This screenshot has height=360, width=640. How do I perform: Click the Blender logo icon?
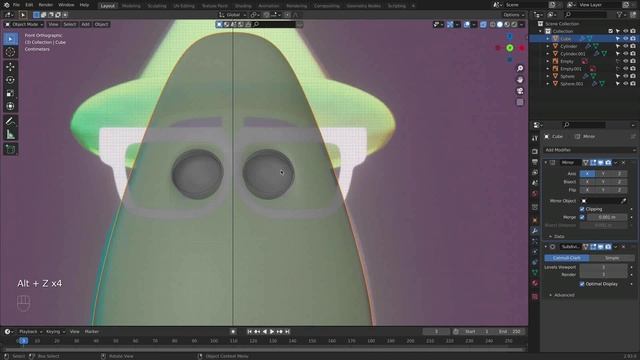point(6,5)
